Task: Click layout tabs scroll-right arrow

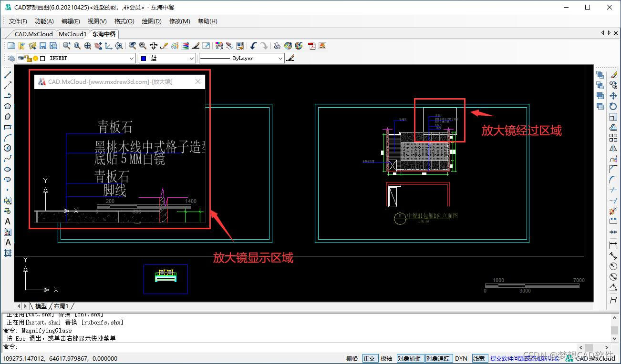Action: [25, 306]
